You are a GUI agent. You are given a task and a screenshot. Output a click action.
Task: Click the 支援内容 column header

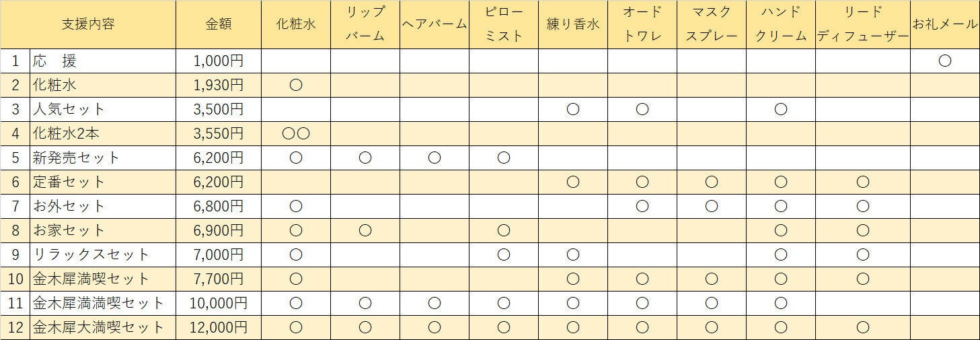tap(88, 24)
